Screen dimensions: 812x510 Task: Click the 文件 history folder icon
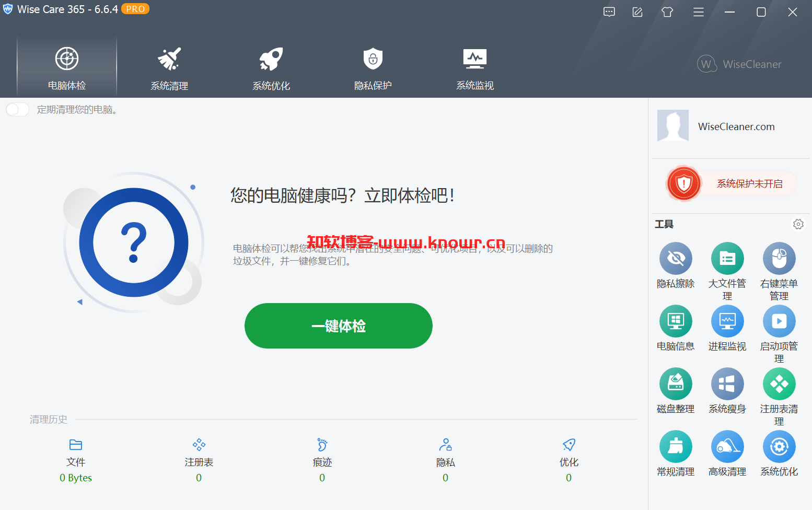pos(76,445)
